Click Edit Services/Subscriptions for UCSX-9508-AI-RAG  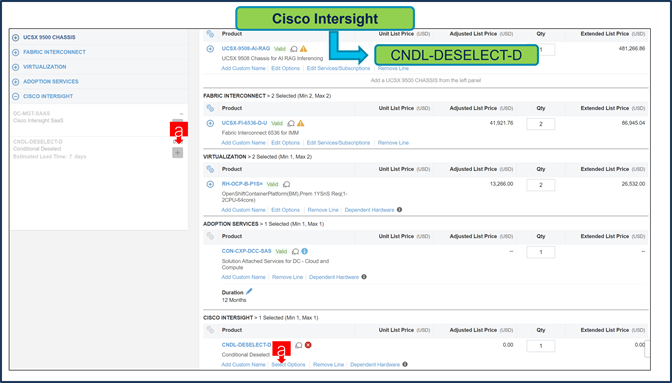pyautogui.click(x=338, y=69)
